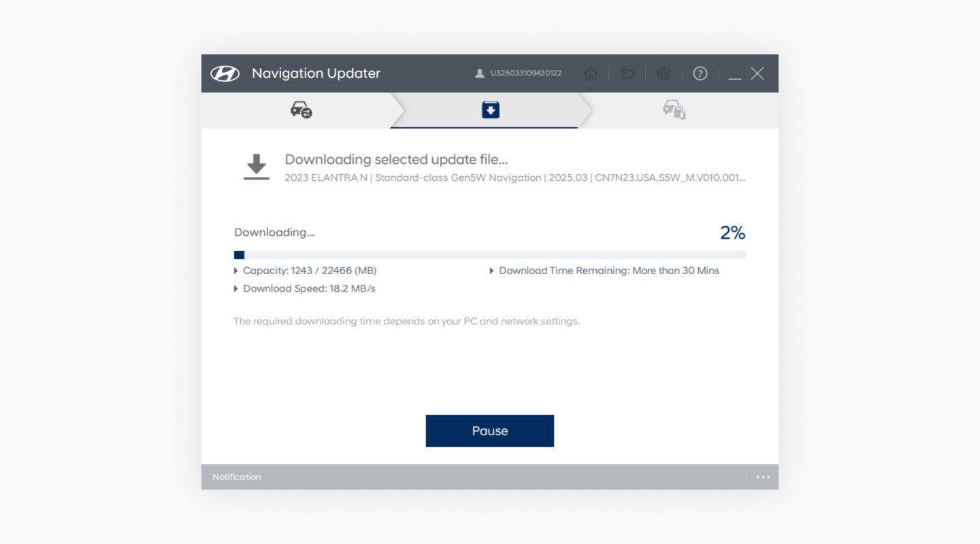The image size is (980, 544).
Task: Click the download progress bar
Action: click(x=490, y=255)
